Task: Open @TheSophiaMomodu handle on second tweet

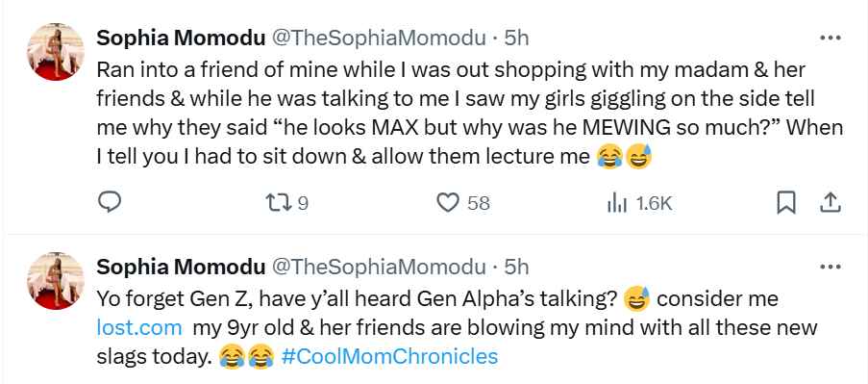Action: click(379, 268)
